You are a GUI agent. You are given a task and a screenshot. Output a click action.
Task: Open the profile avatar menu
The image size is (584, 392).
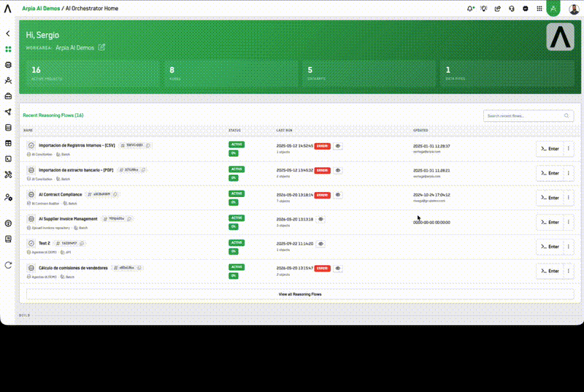click(x=575, y=9)
